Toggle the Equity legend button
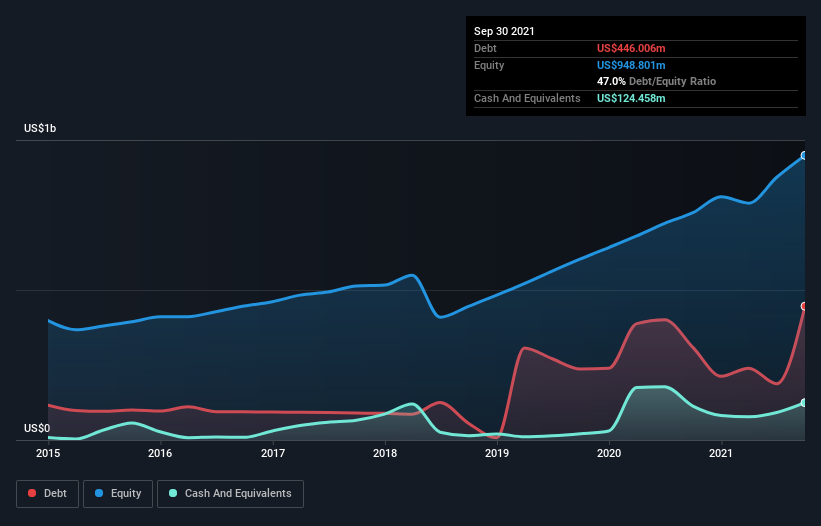 tap(118, 494)
